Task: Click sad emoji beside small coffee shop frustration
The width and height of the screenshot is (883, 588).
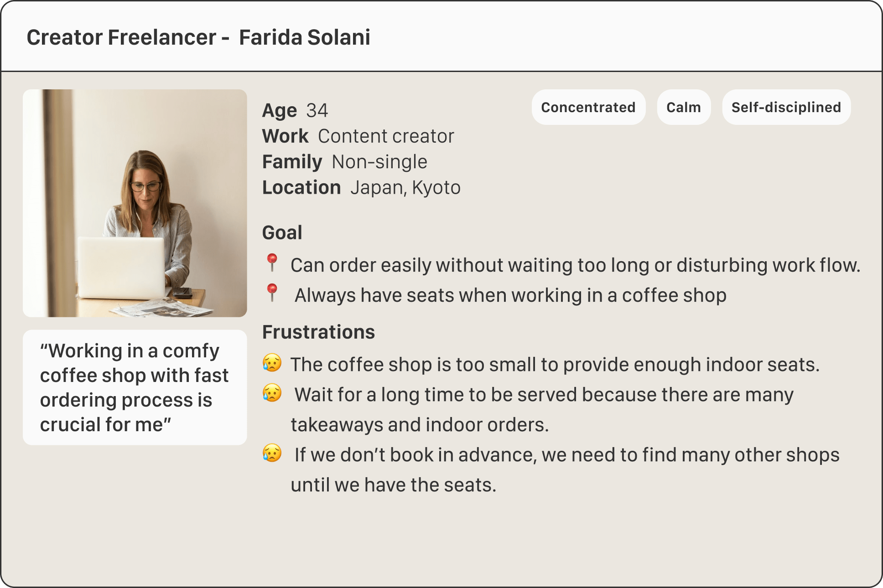Action: [x=272, y=363]
